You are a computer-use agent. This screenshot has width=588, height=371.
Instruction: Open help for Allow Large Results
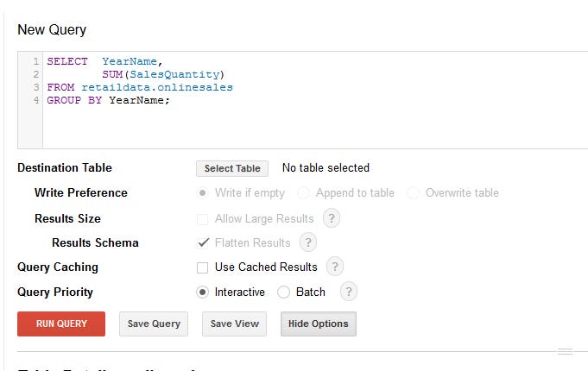coord(332,218)
